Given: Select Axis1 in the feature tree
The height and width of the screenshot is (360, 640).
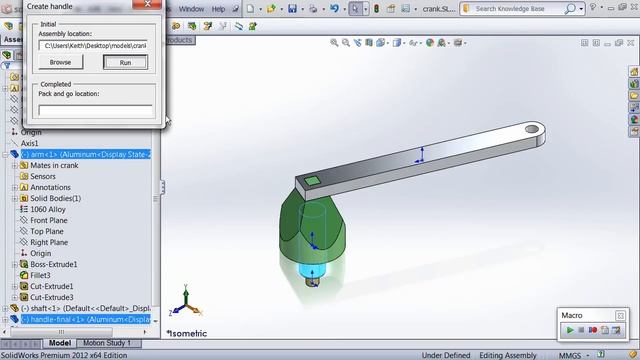Looking at the screenshot, I should tap(29, 143).
